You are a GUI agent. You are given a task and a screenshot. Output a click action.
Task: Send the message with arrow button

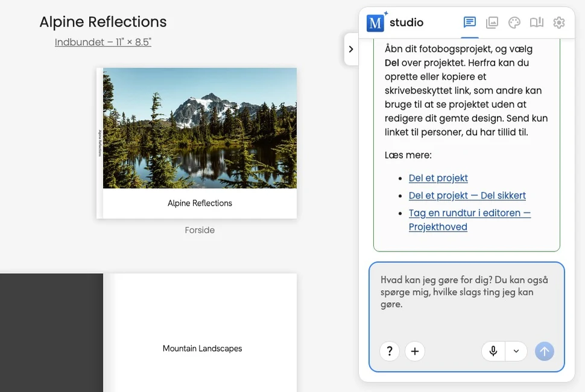(545, 351)
